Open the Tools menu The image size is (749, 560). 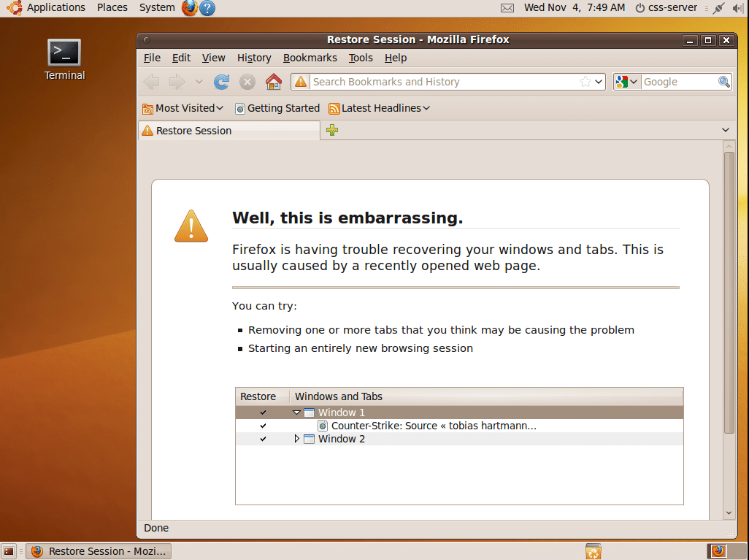click(x=360, y=58)
